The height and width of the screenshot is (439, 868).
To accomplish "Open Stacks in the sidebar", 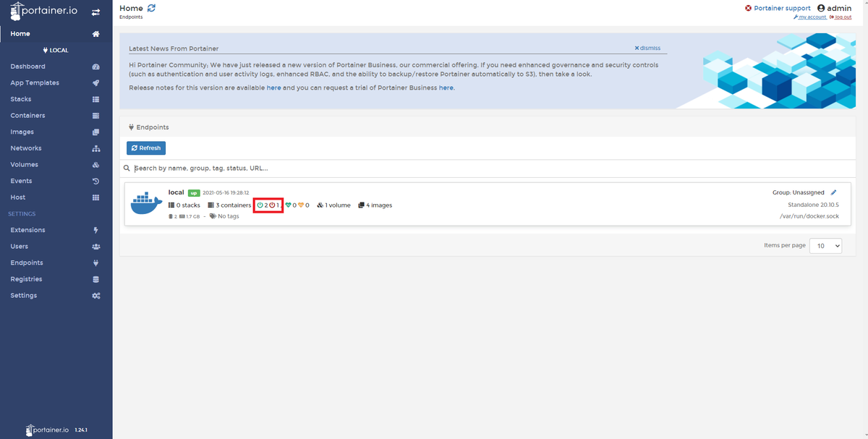I will [21, 99].
